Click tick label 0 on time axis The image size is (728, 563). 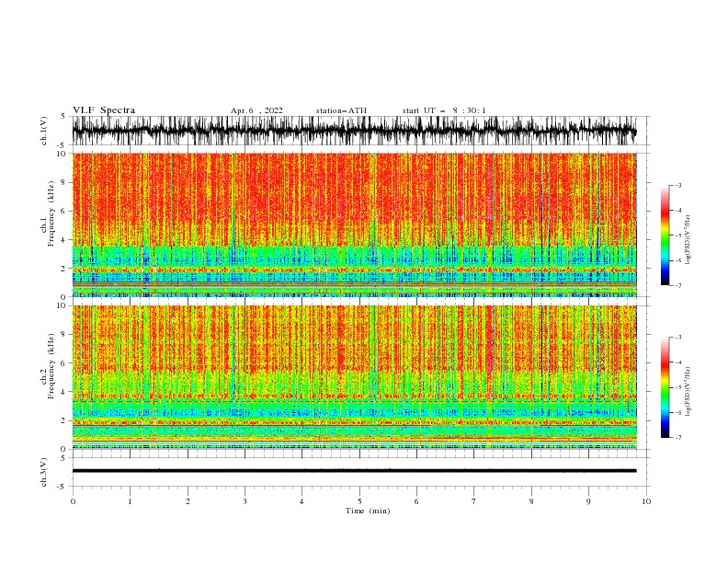[x=73, y=501]
